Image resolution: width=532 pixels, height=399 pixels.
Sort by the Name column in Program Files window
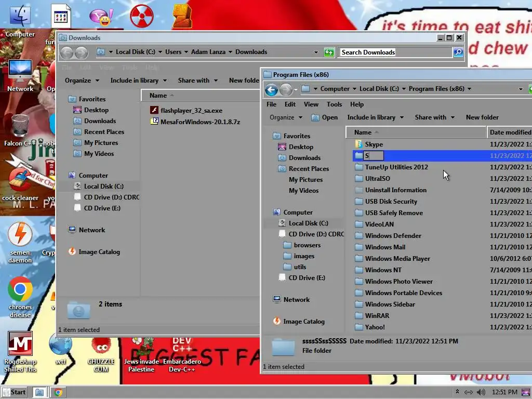(416, 132)
